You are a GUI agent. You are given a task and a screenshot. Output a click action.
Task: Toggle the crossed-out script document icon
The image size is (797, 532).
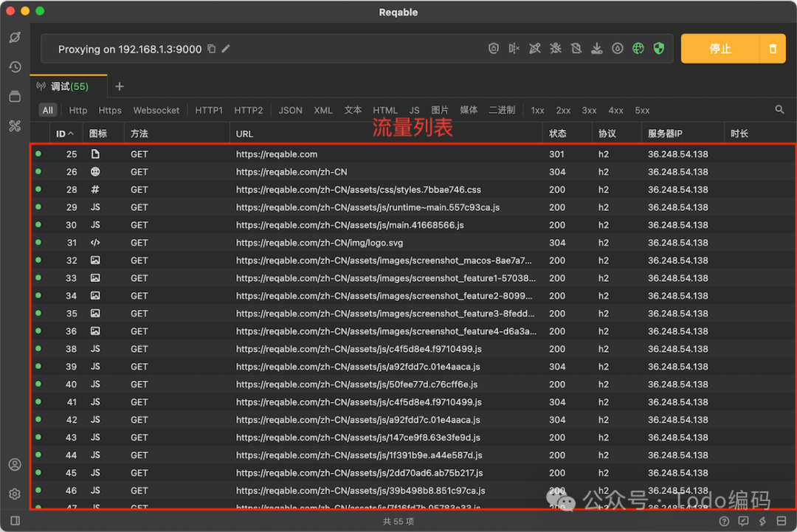click(x=576, y=48)
